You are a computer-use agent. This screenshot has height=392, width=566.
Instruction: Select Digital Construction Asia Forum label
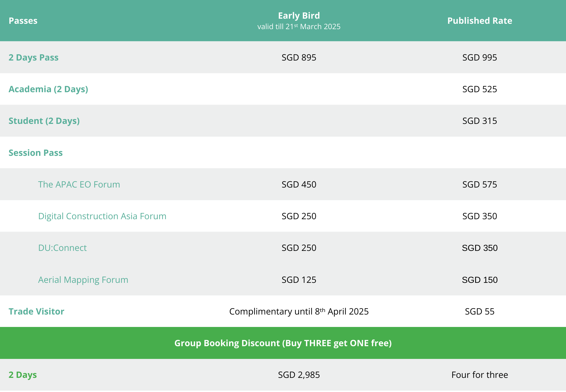102,216
